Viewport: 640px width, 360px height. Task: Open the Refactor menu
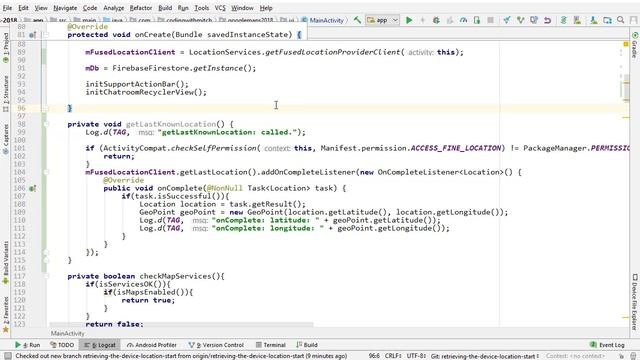tap(141, 8)
